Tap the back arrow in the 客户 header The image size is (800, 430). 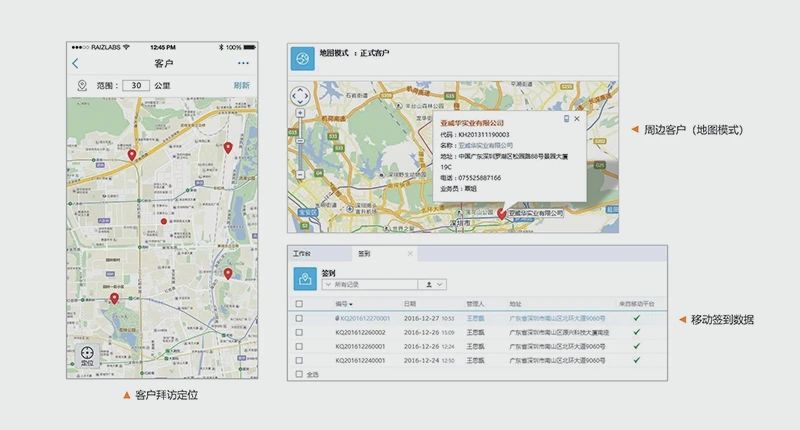pos(76,64)
